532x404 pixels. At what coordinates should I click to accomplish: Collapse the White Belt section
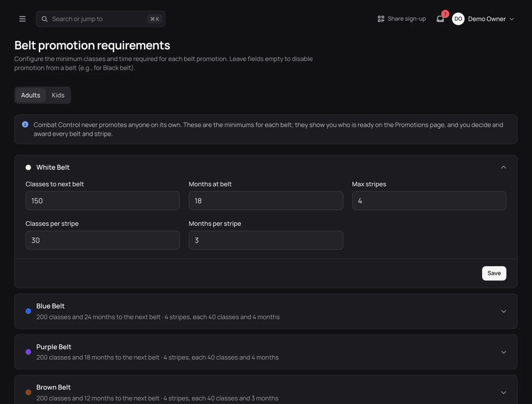coord(503,167)
